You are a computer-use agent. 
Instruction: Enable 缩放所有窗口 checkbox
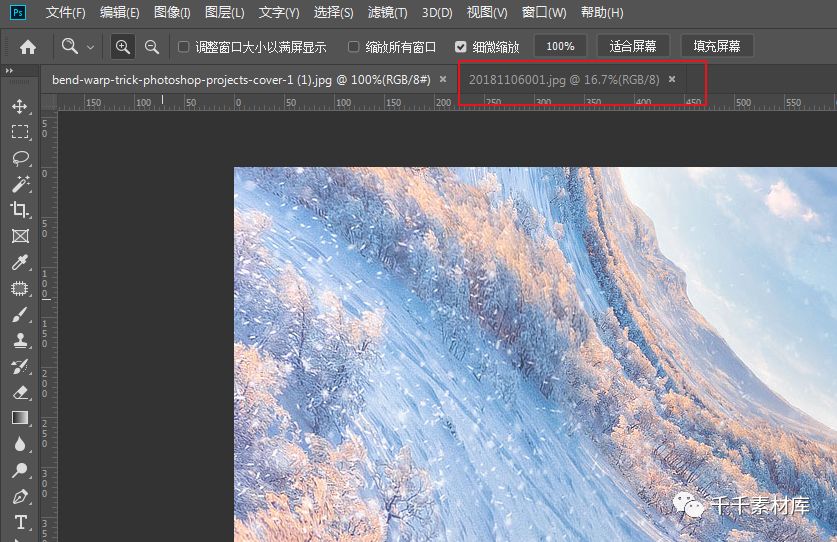[353, 47]
